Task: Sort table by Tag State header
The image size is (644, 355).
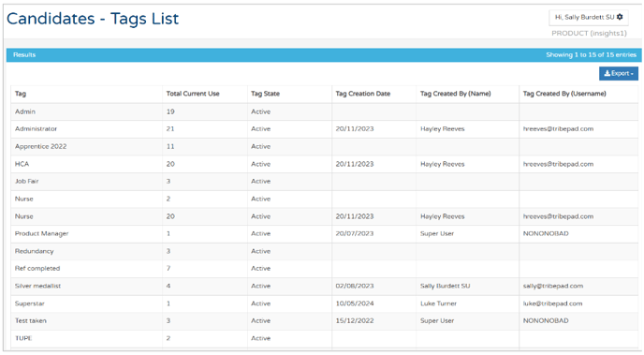Action: pyautogui.click(x=265, y=94)
